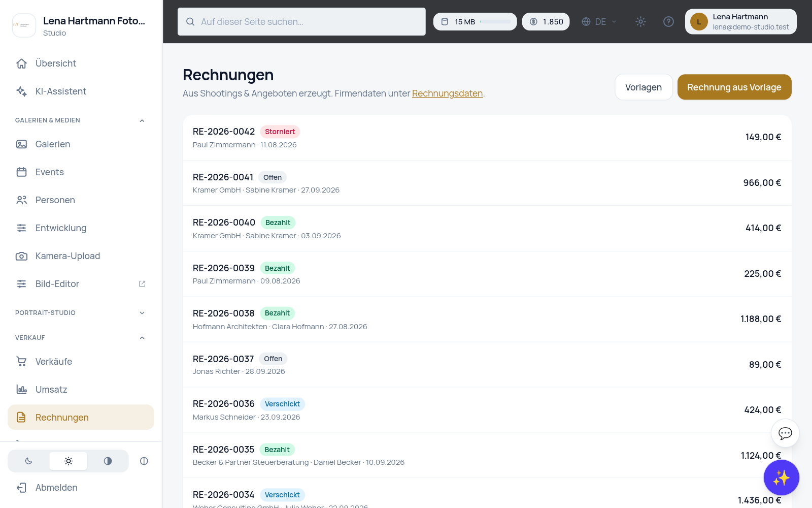
Task: Click the Abmelden logout icon
Action: click(21, 488)
